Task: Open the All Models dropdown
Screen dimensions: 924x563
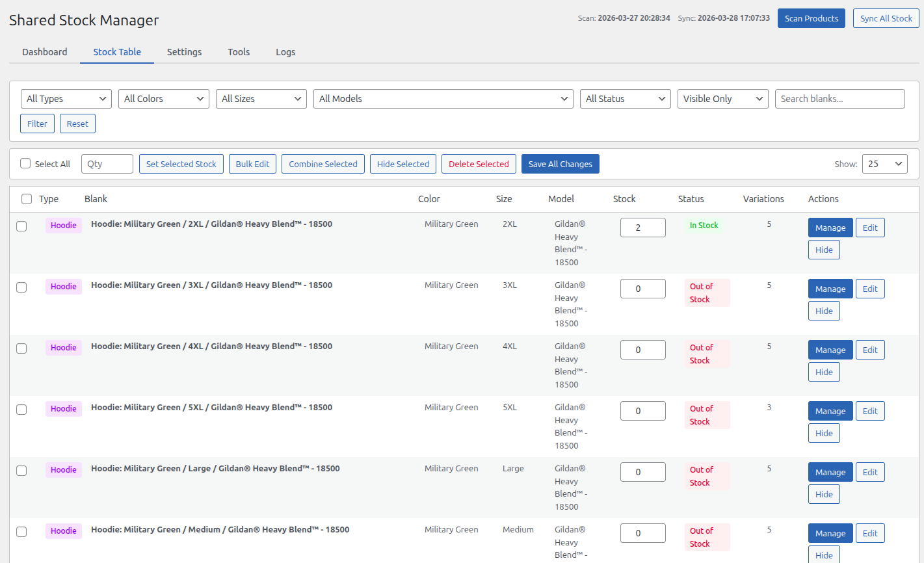Action: tap(443, 98)
